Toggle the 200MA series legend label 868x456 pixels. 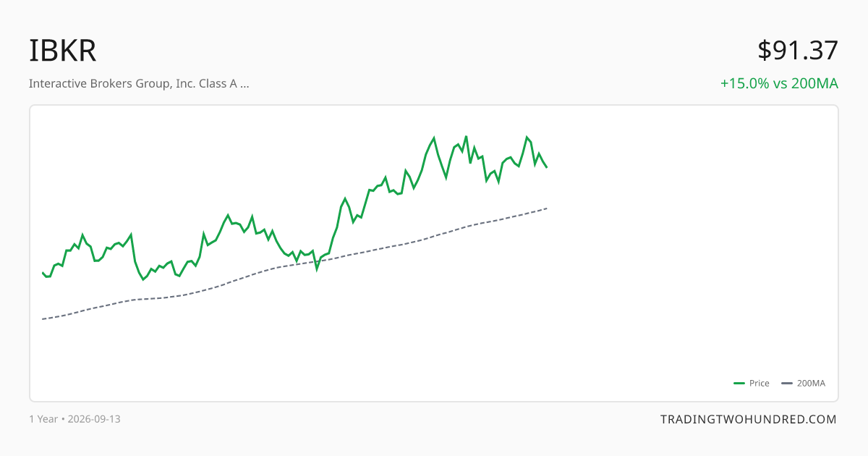pos(811,384)
